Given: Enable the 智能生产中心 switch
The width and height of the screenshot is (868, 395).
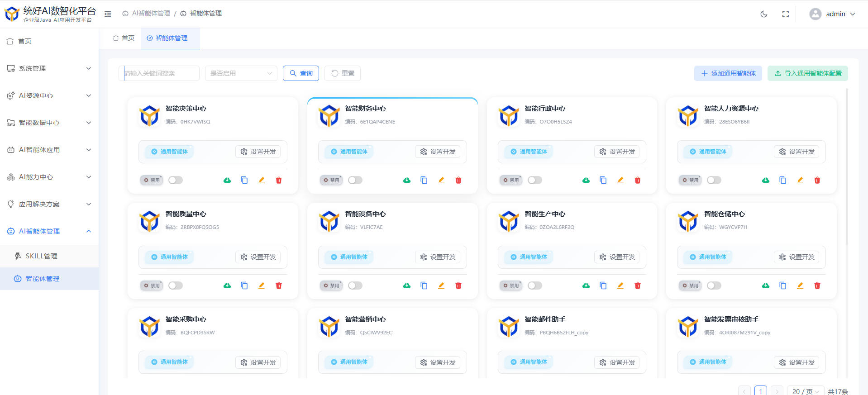Looking at the screenshot, I should pyautogui.click(x=535, y=286).
